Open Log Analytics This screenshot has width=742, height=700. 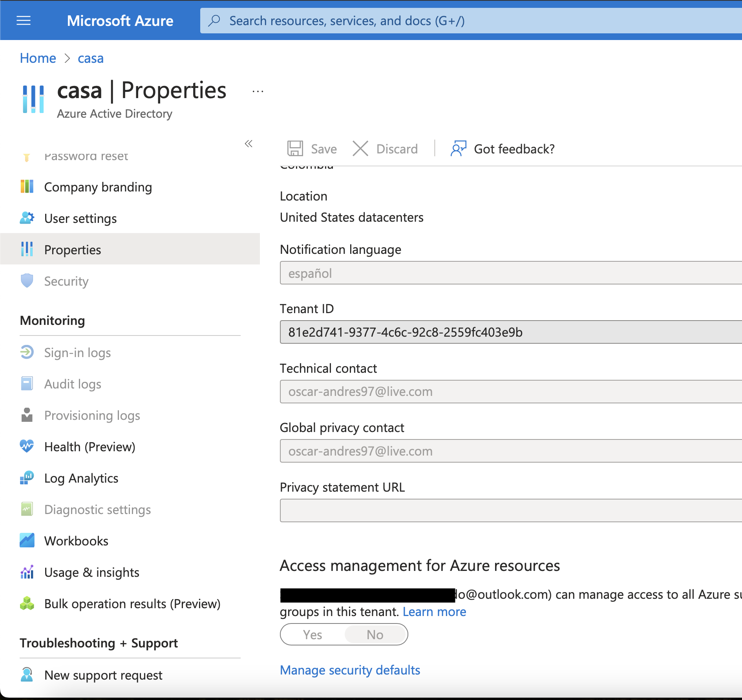81,478
